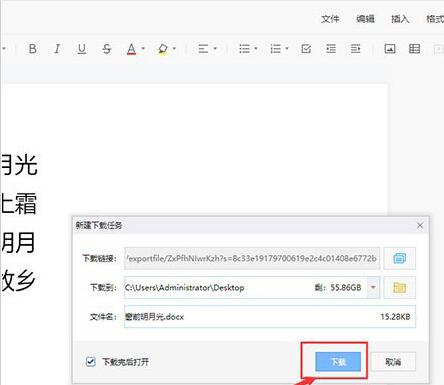Screen dimensions: 444x385
Task: Apply yellow highlight marker
Action: 163,49
